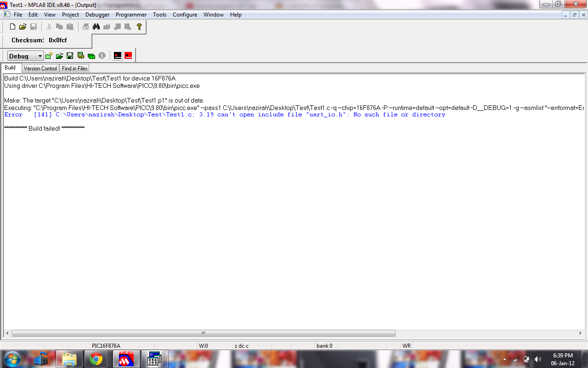Open the Tools menu
The image size is (588, 368).
160,15
